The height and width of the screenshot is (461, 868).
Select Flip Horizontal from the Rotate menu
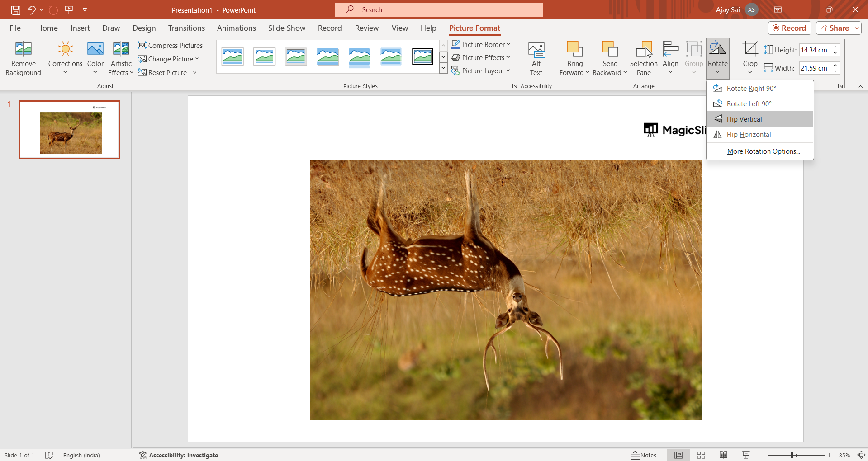[x=749, y=135]
